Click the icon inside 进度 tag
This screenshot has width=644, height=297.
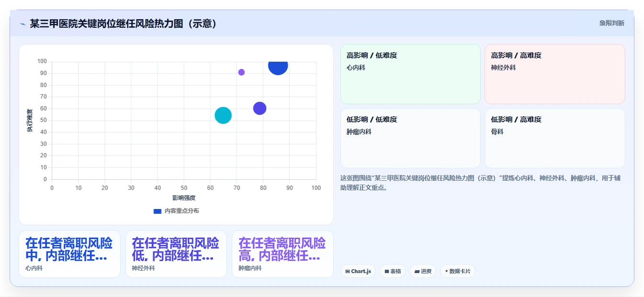coord(417,272)
